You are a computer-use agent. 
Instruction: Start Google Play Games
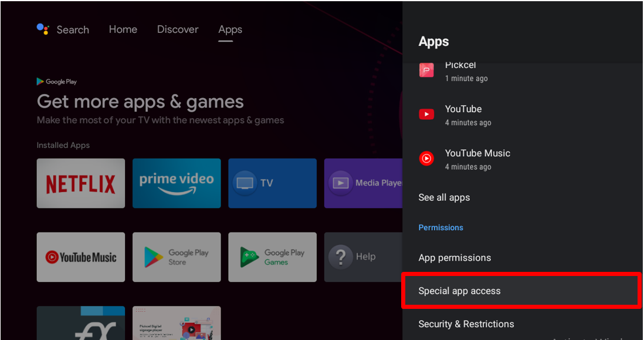(272, 257)
